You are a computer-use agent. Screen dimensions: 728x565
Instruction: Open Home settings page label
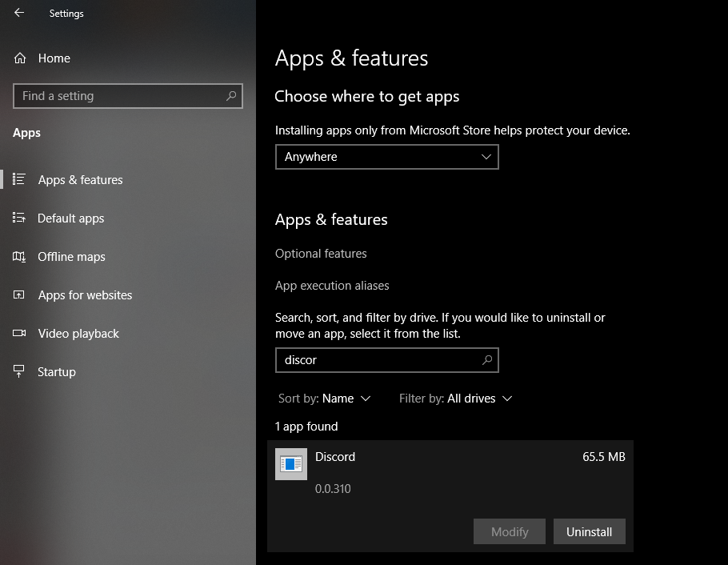click(54, 58)
